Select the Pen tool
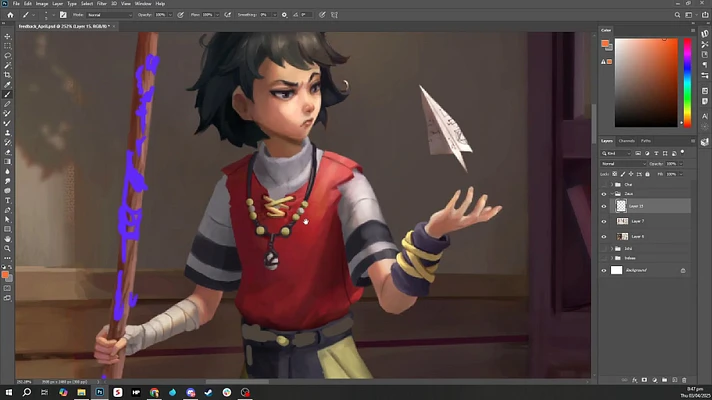Image resolution: width=712 pixels, height=400 pixels. point(7,210)
